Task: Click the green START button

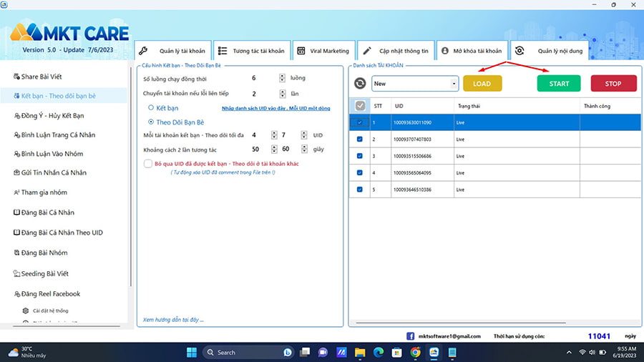Action: click(559, 83)
